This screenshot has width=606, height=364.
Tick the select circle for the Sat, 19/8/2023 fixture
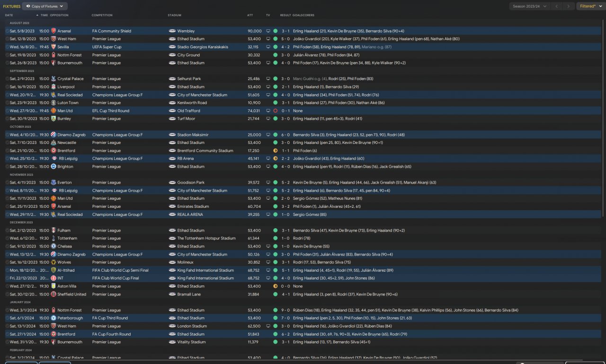7,55
